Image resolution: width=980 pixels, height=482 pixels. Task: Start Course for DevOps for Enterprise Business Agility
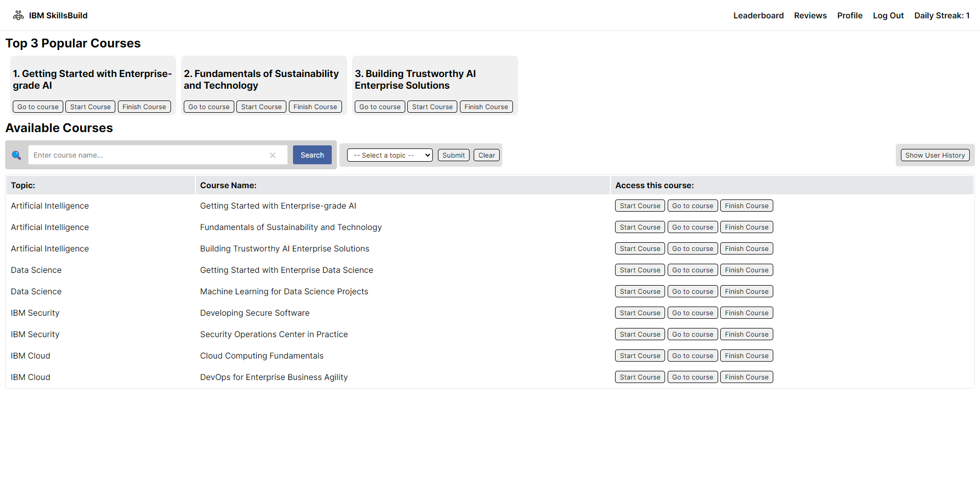click(x=640, y=377)
